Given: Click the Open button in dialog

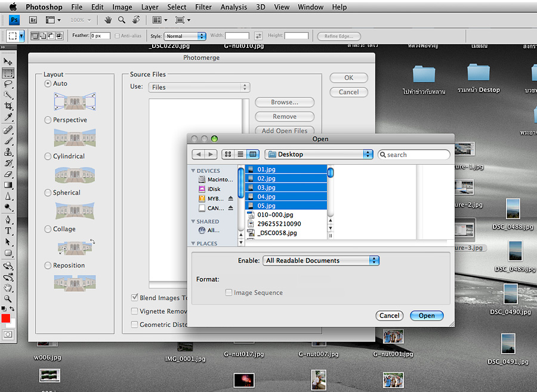Looking at the screenshot, I should pyautogui.click(x=426, y=316).
